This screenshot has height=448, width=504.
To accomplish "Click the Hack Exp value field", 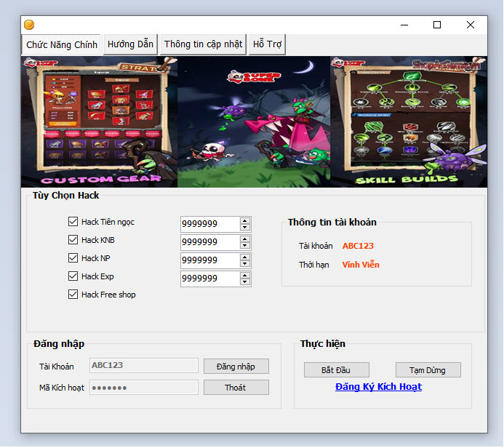I will click(210, 279).
